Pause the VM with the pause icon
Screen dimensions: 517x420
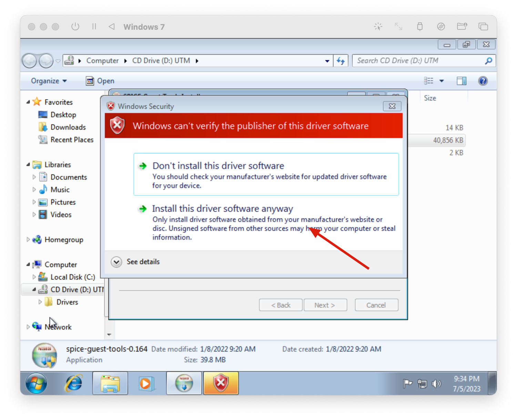(94, 27)
